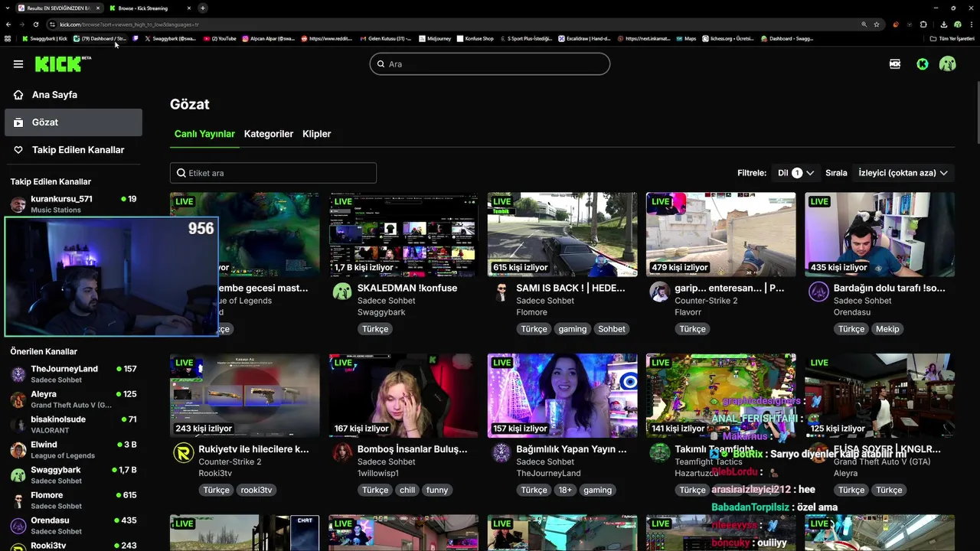Click the Hazarturzdu avatar on the Takımlı Teamfight card
This screenshot has width=980, height=551.
point(659,452)
